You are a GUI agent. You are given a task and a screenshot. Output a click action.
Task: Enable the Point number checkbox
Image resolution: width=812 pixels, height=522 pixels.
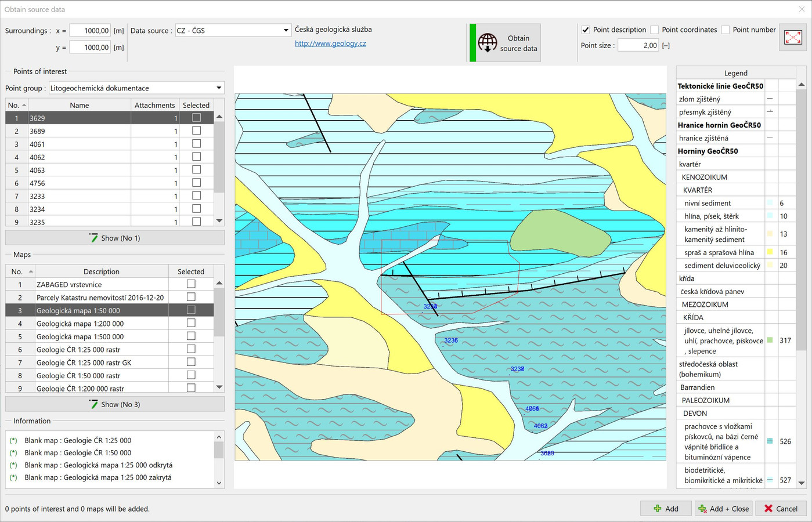point(726,30)
